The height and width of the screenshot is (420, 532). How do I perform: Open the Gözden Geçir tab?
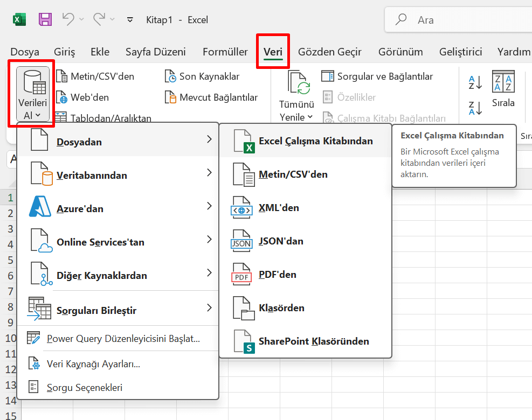[x=330, y=52]
